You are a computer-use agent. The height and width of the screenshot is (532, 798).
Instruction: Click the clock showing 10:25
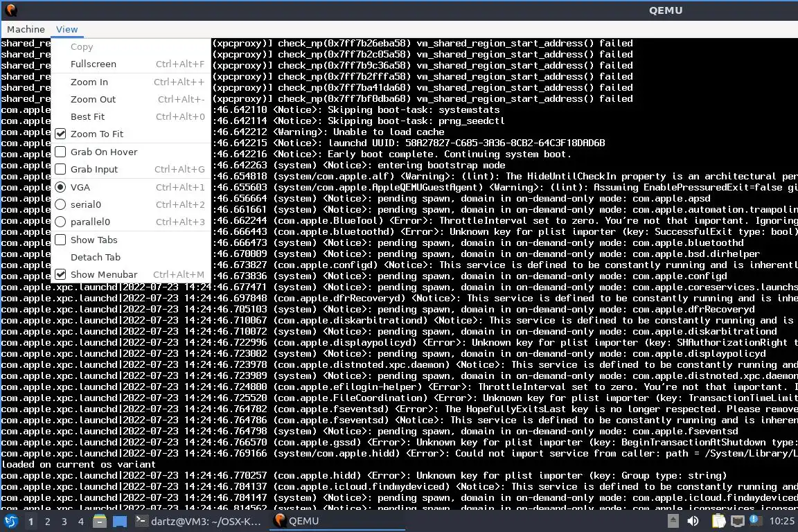tap(781, 521)
